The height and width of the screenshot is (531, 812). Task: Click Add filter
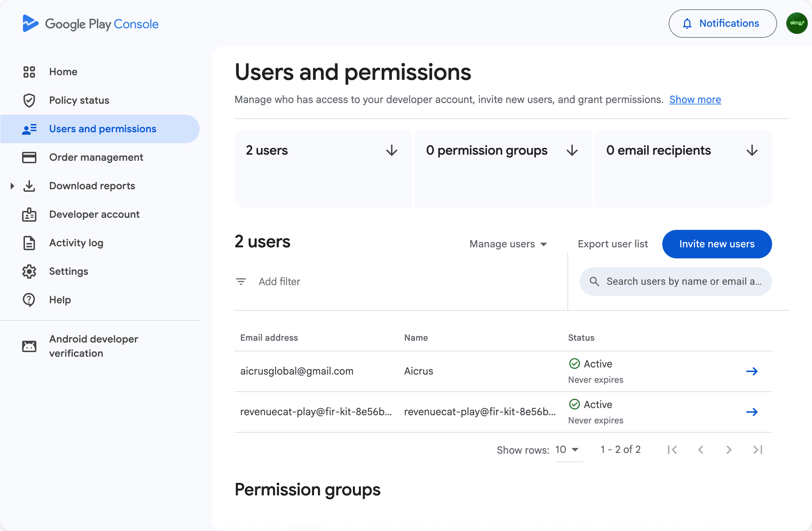(x=279, y=282)
